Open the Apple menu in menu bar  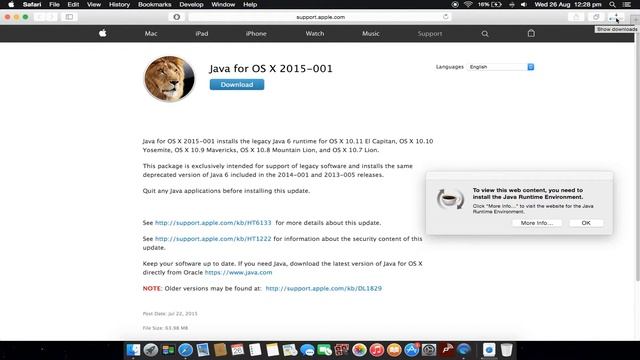[11, 4]
